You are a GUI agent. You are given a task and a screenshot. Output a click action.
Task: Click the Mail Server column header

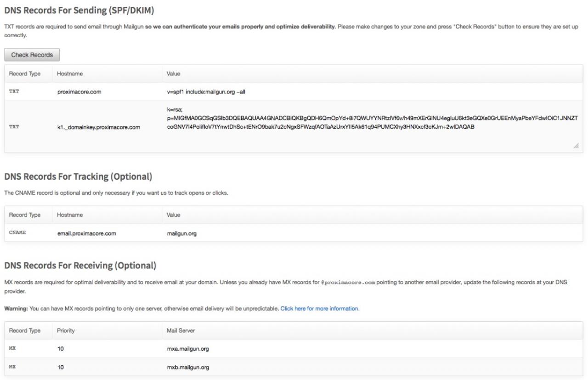click(181, 330)
